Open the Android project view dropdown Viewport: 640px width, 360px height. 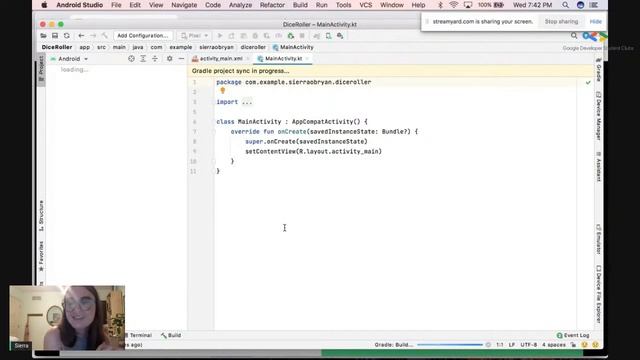(69, 59)
